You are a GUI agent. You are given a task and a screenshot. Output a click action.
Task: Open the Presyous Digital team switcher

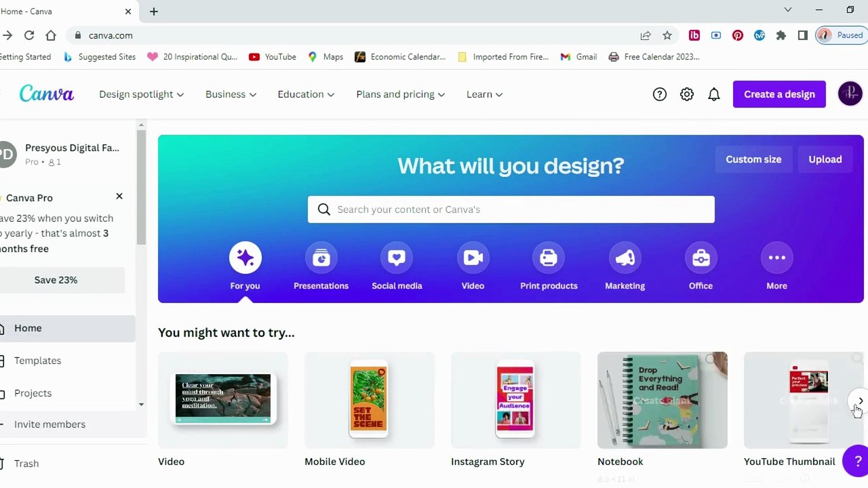[62, 154]
